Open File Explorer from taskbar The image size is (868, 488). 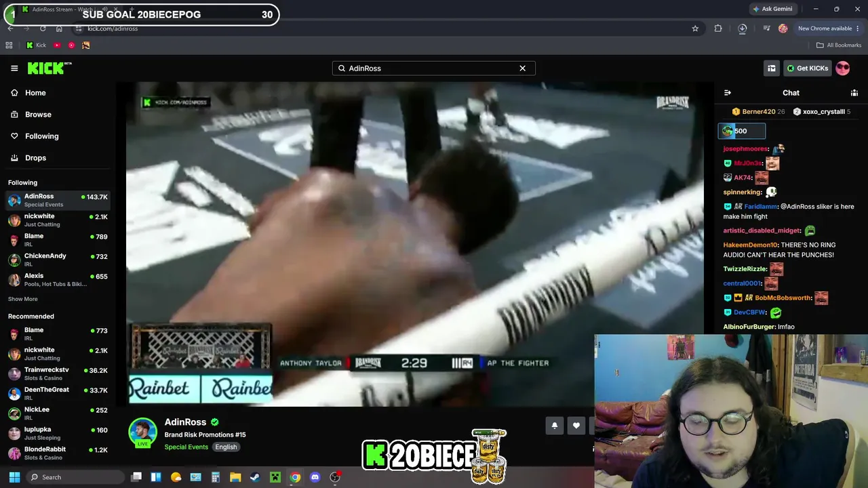235,477
